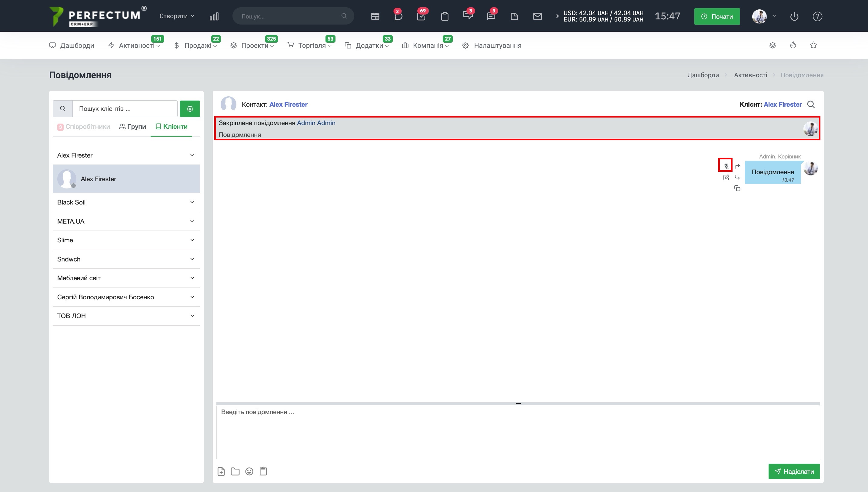Click the power logout icon
This screenshot has width=868, height=492.
coord(794,16)
